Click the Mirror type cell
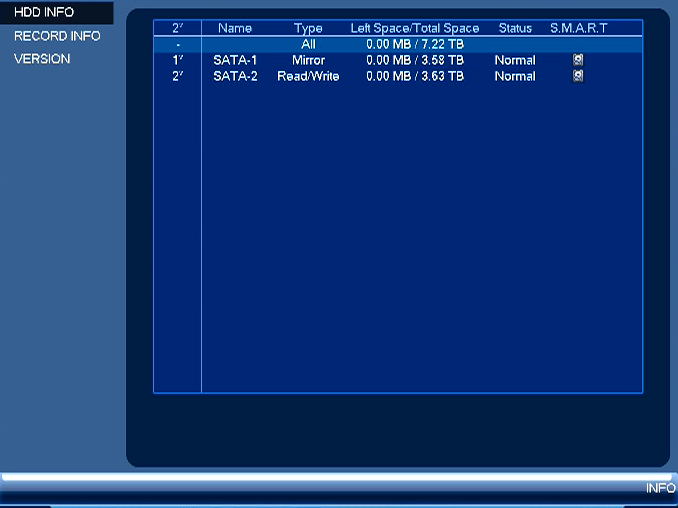The height and width of the screenshot is (508, 678). pyautogui.click(x=308, y=60)
